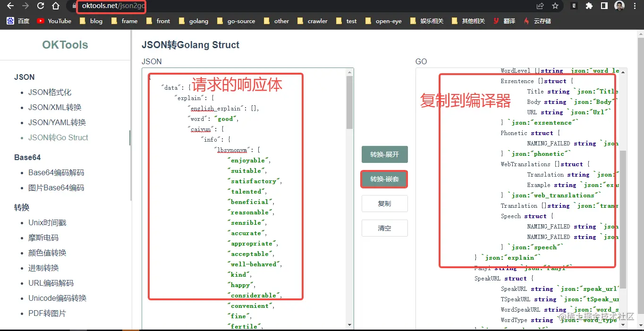Click the dark extension icon beside puzzle icon
Screen dimensions: 644x331
[x=574, y=6]
